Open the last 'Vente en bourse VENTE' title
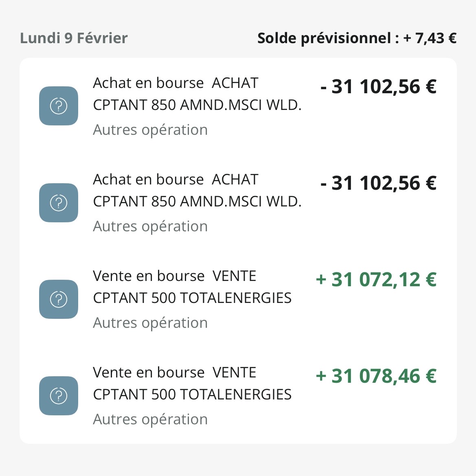 [174, 373]
